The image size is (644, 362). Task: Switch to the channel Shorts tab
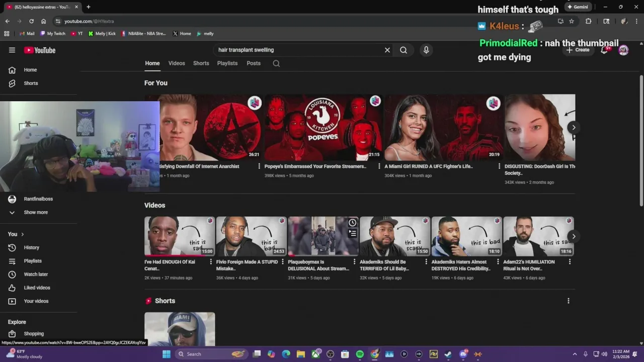[x=201, y=63]
